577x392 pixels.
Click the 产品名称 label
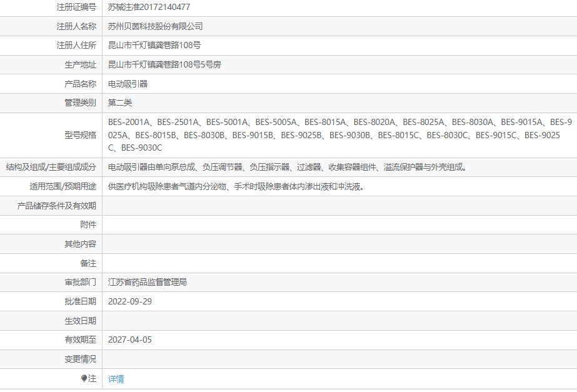point(80,84)
